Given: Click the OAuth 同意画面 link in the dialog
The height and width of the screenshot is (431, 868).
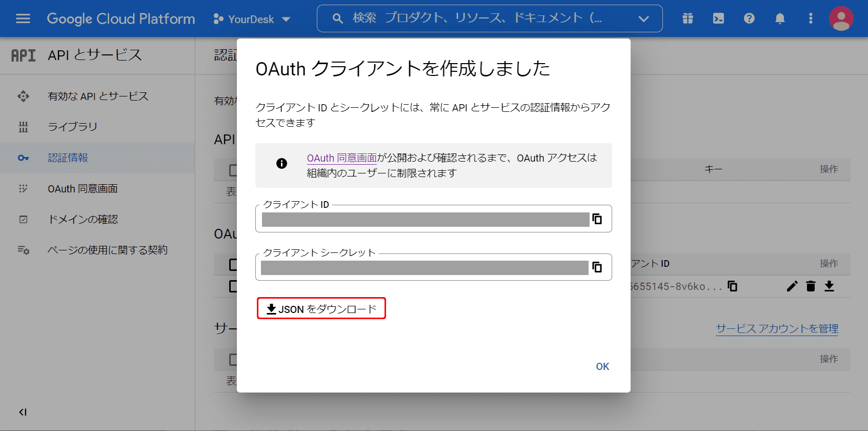Looking at the screenshot, I should click(342, 158).
